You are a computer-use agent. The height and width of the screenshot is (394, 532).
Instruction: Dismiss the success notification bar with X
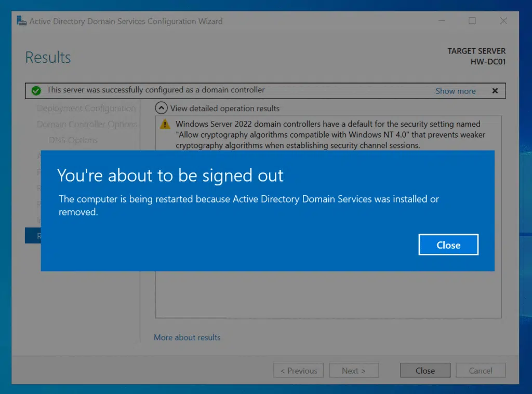point(495,91)
